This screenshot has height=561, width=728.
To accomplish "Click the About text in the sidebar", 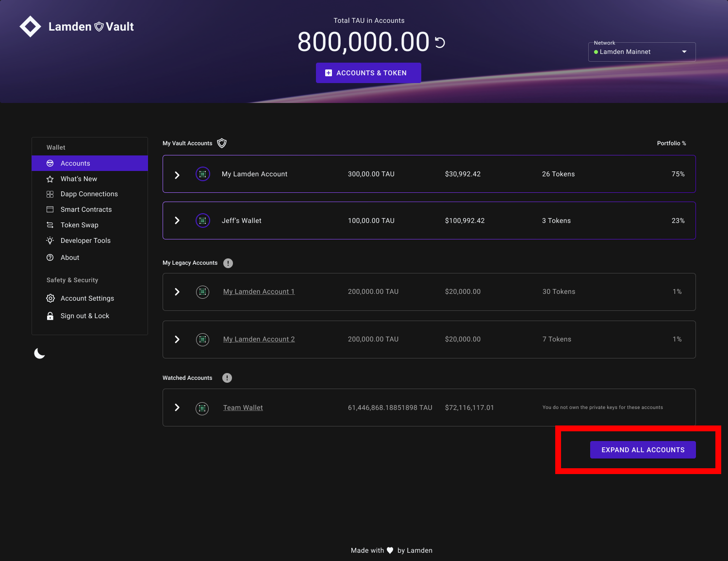I will [70, 257].
